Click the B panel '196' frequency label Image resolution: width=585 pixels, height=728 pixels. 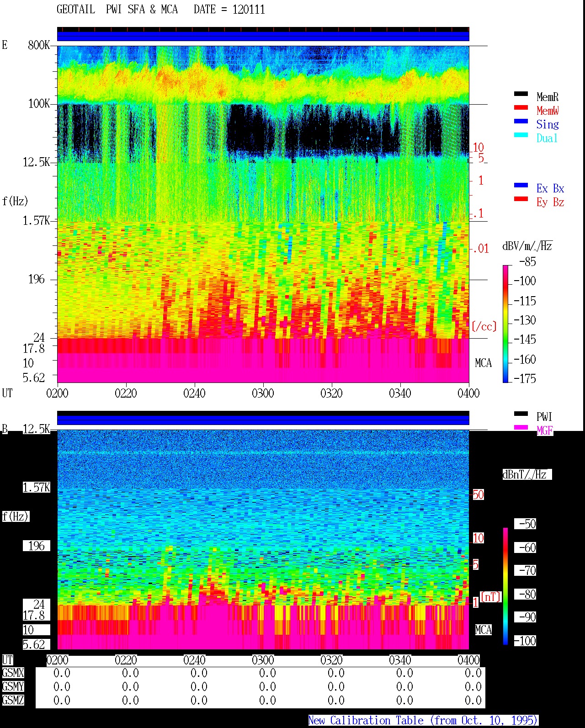(37, 546)
